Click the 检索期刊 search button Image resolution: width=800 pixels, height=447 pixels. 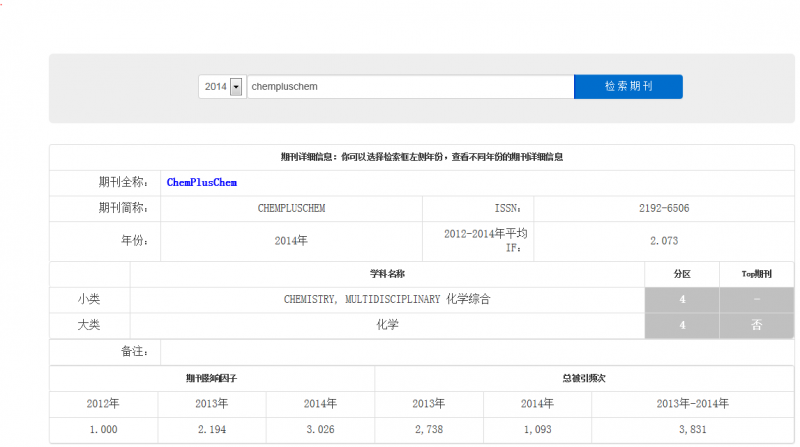pos(628,87)
